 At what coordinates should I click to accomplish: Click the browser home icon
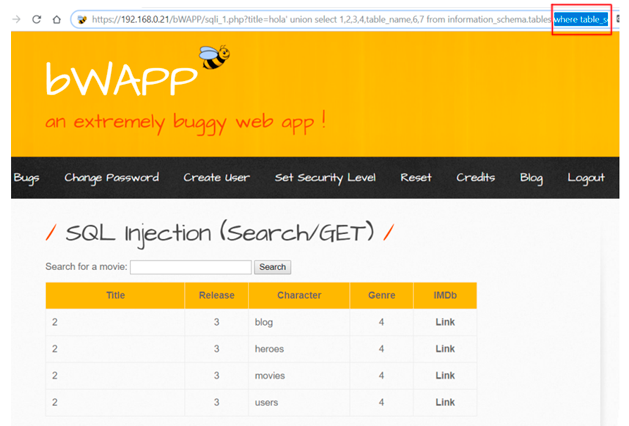[57, 19]
